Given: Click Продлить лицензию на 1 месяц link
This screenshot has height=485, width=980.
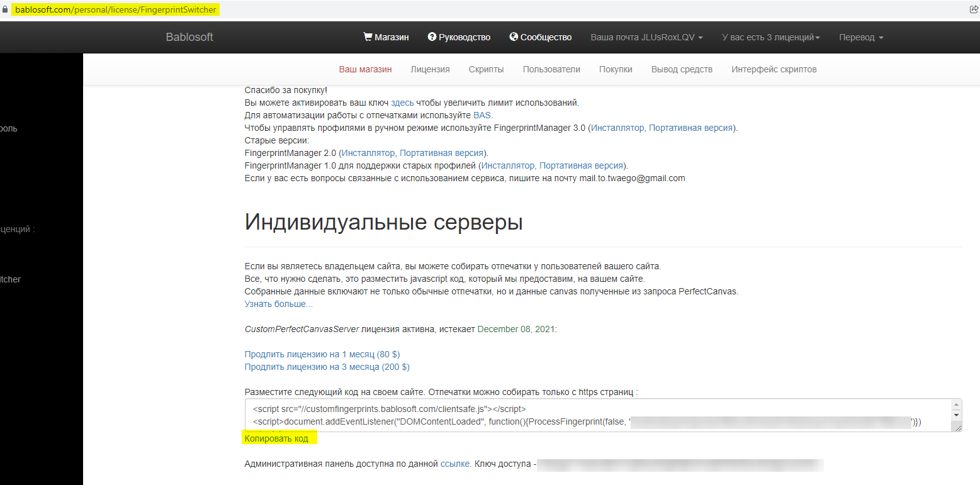Looking at the screenshot, I should coord(322,354).
